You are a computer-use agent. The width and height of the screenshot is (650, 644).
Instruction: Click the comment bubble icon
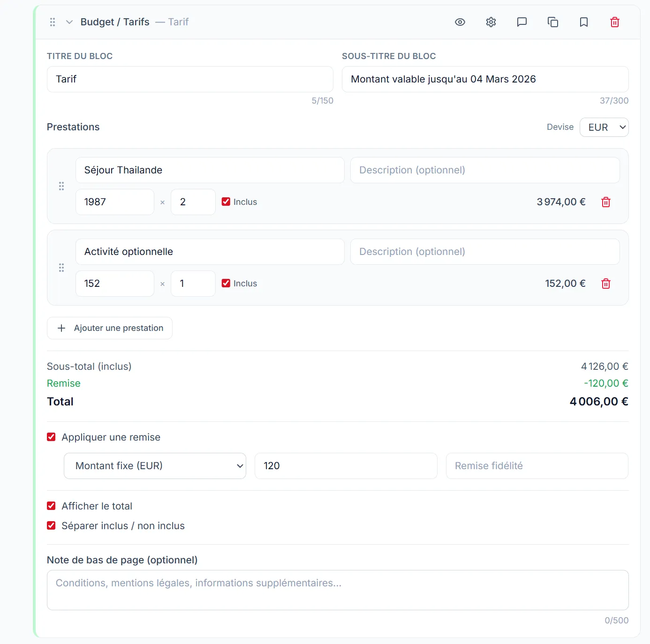coord(522,22)
